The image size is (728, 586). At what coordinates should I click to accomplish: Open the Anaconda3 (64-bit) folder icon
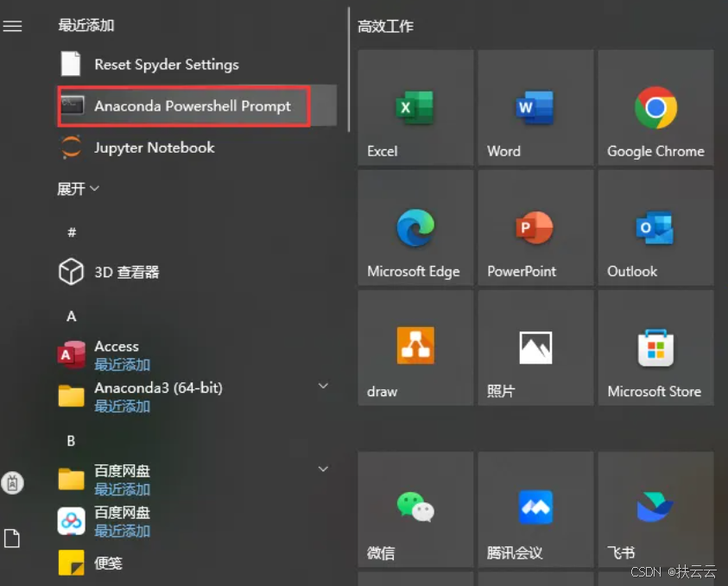pos(71,396)
